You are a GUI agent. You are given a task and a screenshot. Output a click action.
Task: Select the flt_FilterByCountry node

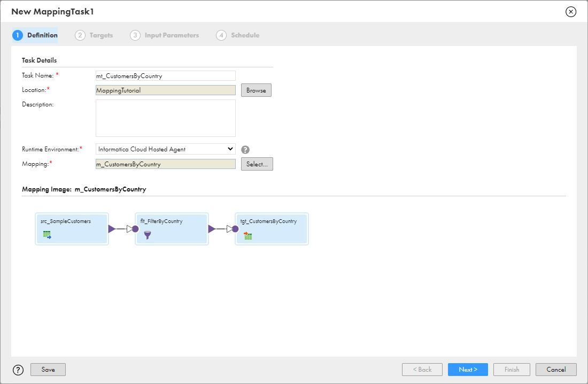click(x=172, y=229)
